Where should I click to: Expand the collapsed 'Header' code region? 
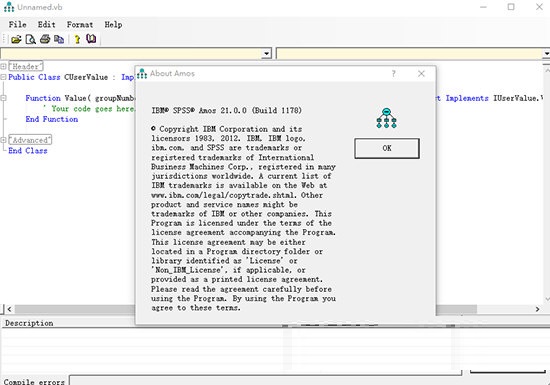3,66
